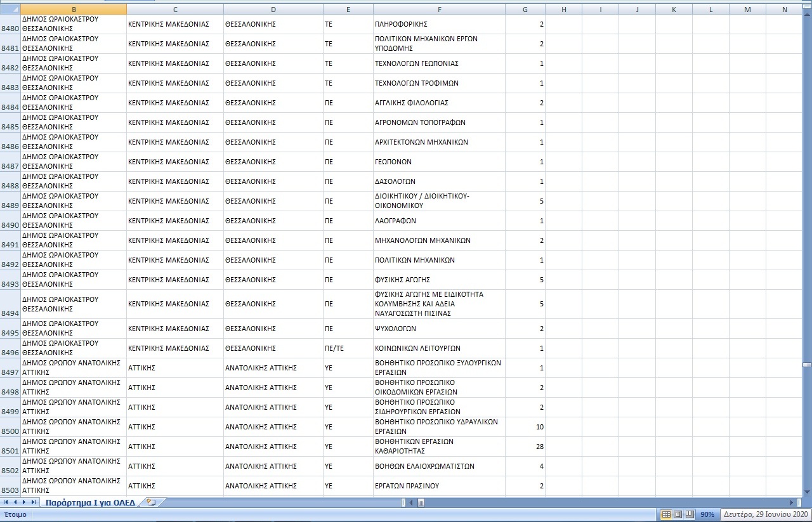The width and height of the screenshot is (812, 522).
Task: Select the ΑΡΧΙΤΕΚΤΟΝΩΝ ΜΗΧΑΝΙΚΩΝ cell
Action: (440, 142)
